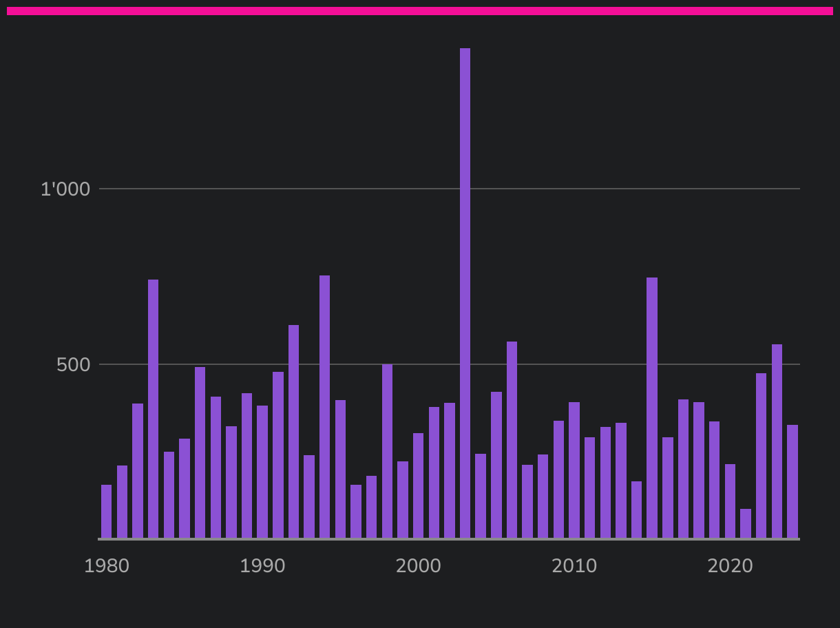Image resolution: width=840 pixels, height=628 pixels.
Task: Click the 1980 x-axis label
Action: 107,566
